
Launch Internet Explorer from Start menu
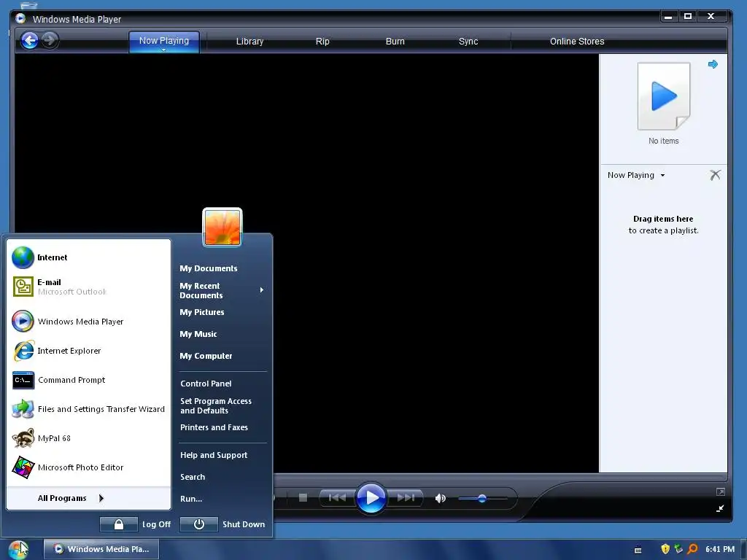pos(89,351)
